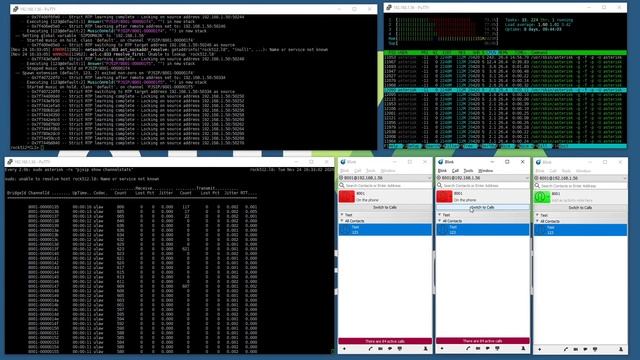The image size is (640, 360).
Task: Open Window menu in middle Blink window
Action: 486,171
